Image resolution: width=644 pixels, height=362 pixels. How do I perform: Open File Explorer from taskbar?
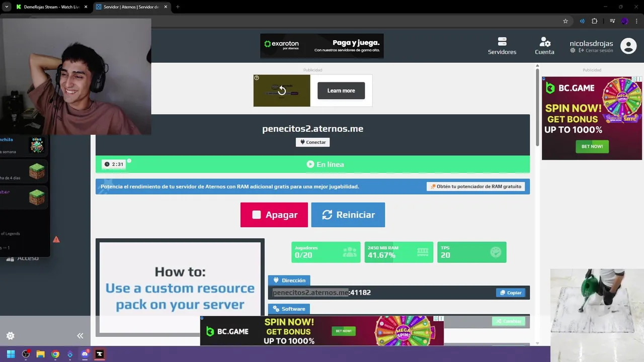pyautogui.click(x=40, y=354)
